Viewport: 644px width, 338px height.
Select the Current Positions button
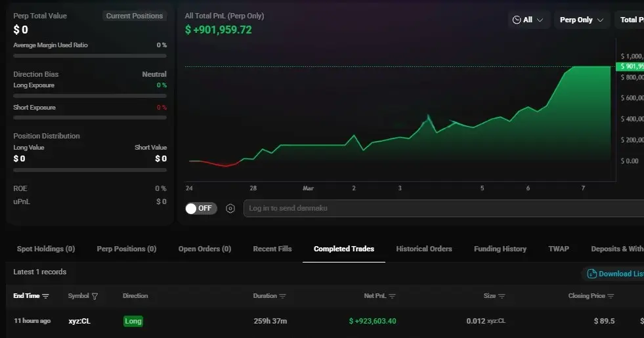135,16
